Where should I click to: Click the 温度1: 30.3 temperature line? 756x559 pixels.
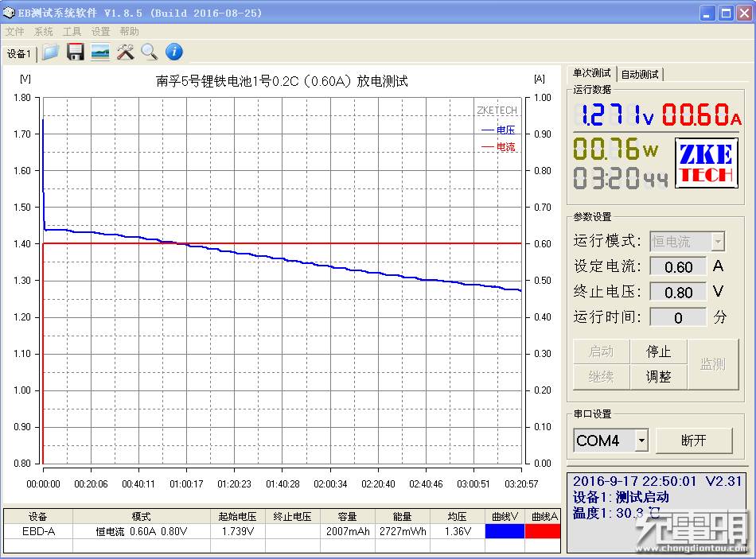(616, 513)
